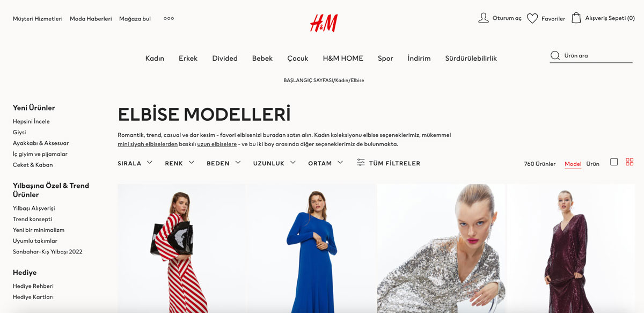The image size is (644, 313).
Task: Click the Favoriler heart icon
Action: tap(532, 18)
